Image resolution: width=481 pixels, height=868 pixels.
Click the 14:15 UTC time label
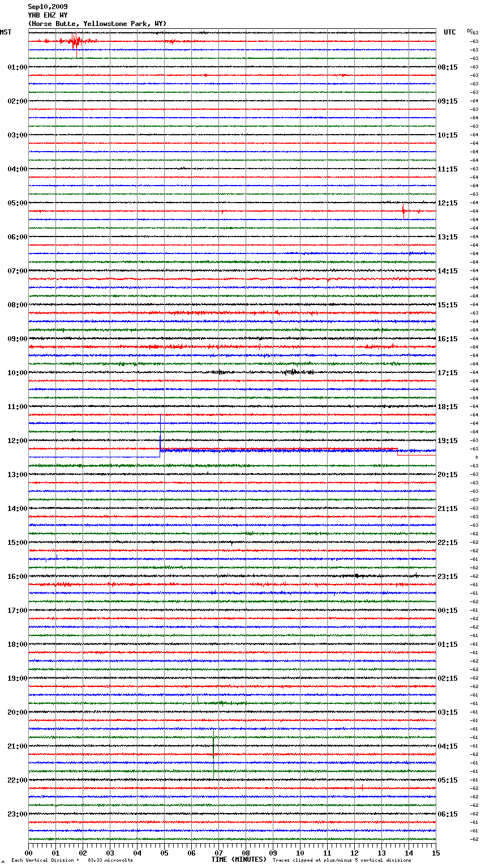tap(448, 271)
